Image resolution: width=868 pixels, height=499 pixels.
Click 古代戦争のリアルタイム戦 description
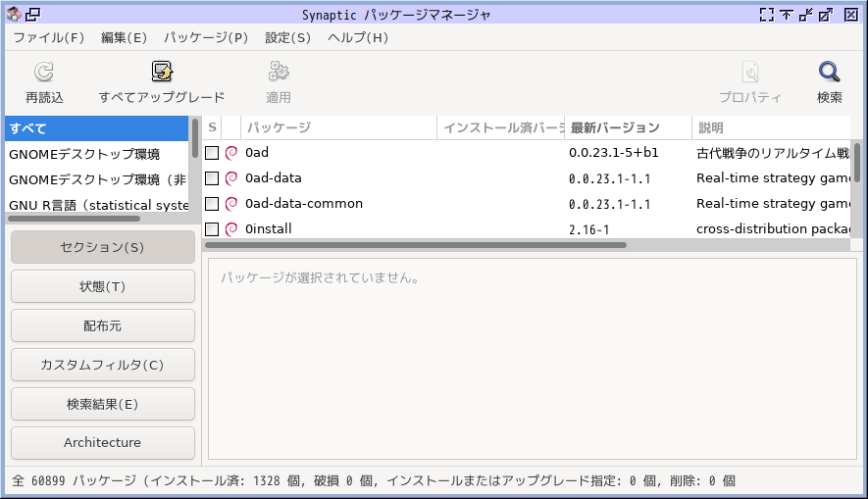[773, 153]
